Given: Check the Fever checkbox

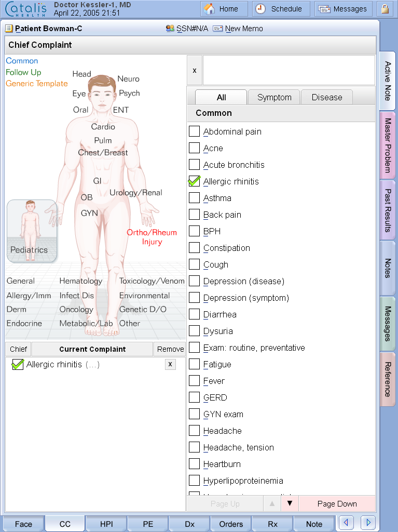Looking at the screenshot, I should [194, 381].
